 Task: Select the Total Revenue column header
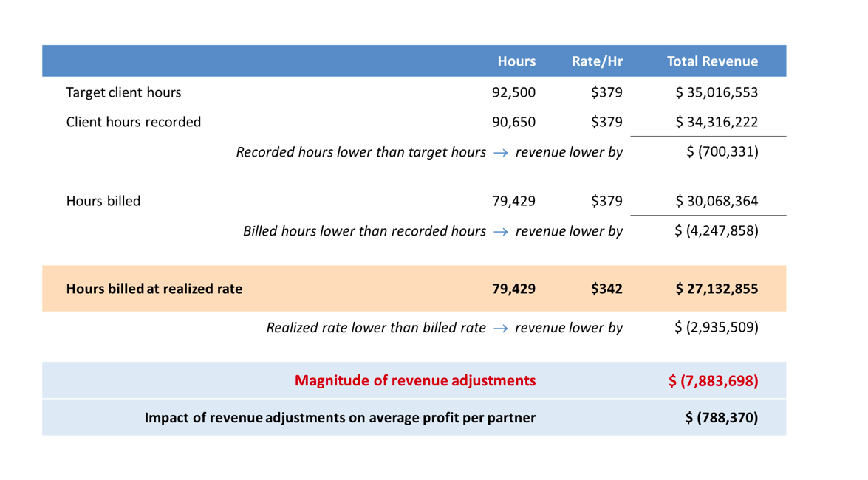(x=712, y=61)
